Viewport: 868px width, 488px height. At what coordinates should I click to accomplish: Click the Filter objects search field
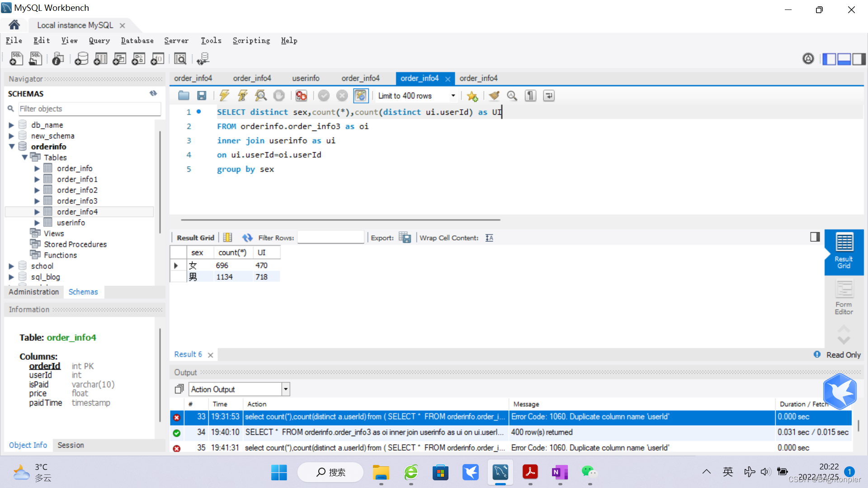89,109
